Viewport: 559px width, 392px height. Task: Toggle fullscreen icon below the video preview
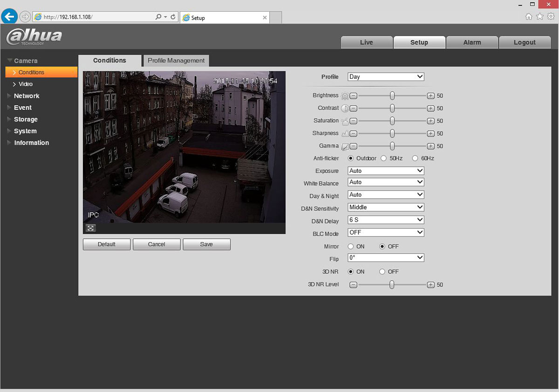(x=90, y=228)
